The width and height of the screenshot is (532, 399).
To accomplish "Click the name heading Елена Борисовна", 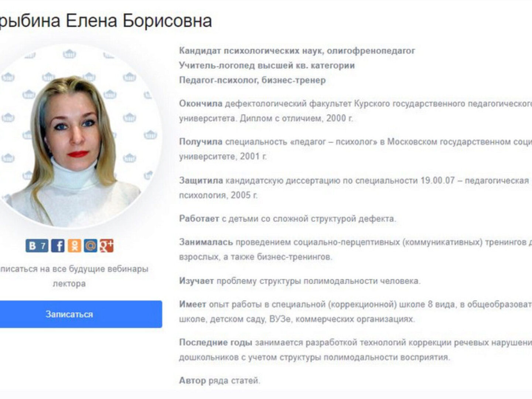I will point(139,21).
